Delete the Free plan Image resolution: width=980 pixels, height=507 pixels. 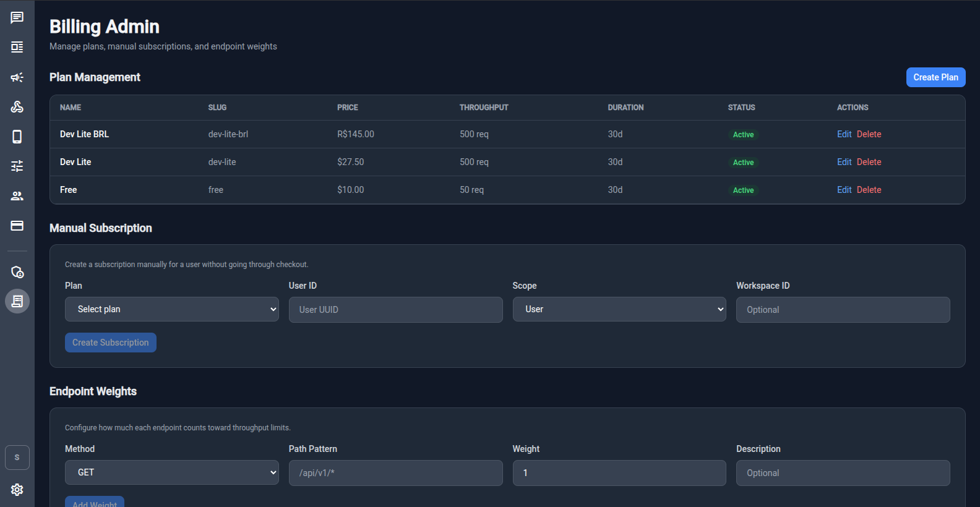pyautogui.click(x=869, y=190)
